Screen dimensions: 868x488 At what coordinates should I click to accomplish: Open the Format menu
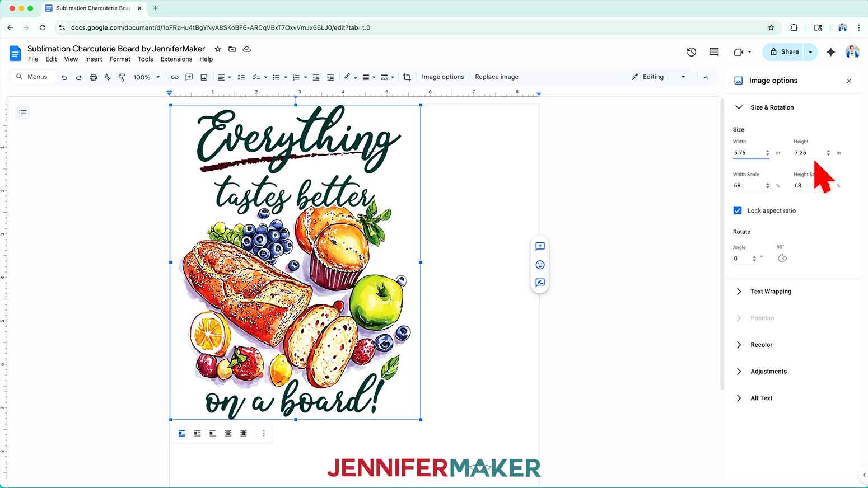point(120,59)
